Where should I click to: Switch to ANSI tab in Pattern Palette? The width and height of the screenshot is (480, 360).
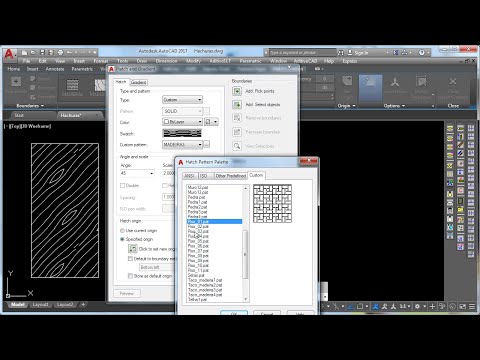pyautogui.click(x=189, y=176)
